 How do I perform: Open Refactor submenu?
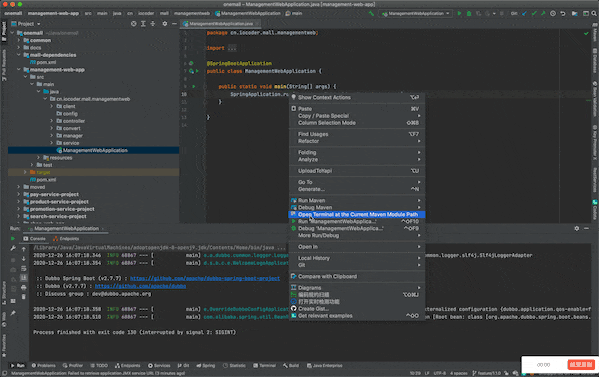click(357, 141)
